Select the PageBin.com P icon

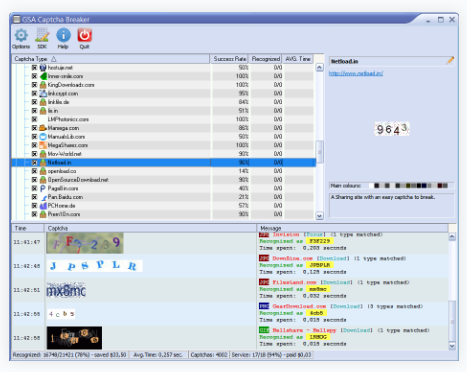pos(43,188)
